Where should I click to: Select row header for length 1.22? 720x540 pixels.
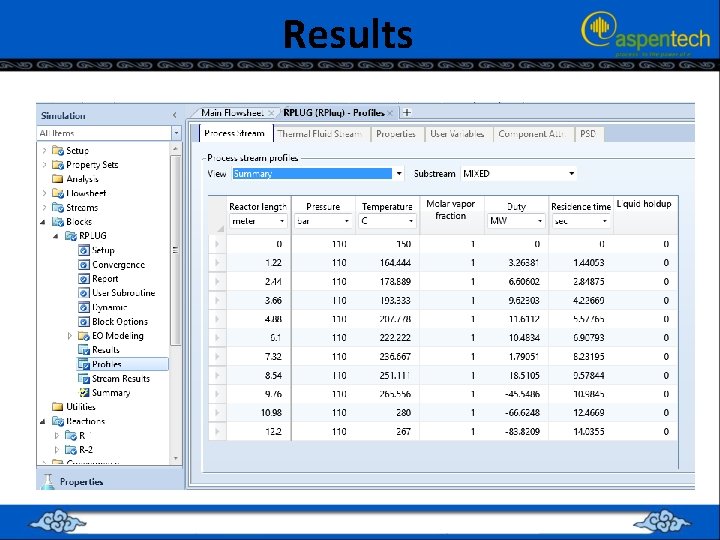(x=217, y=263)
